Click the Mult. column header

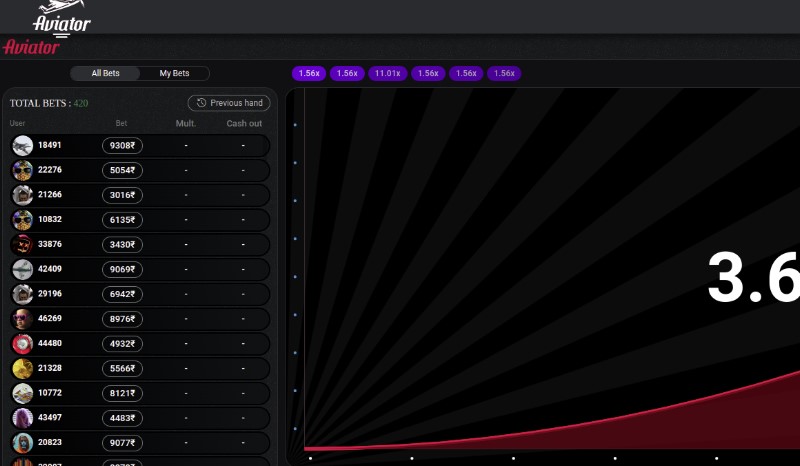(186, 124)
